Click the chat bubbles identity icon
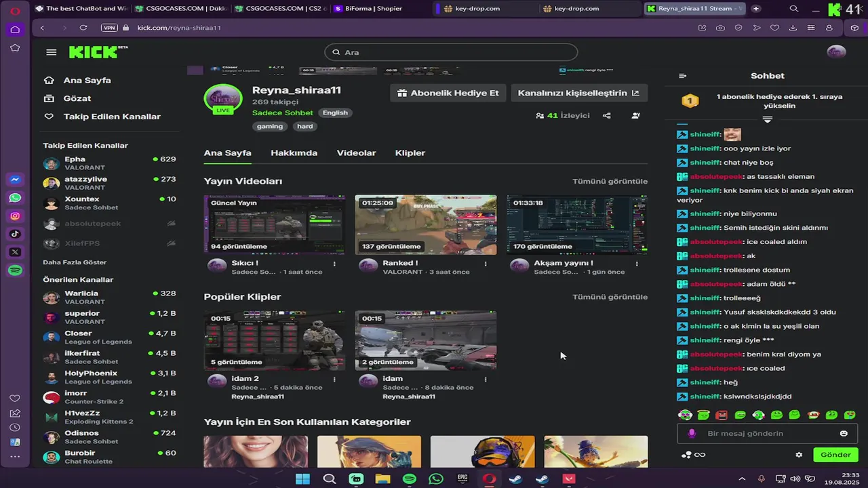This screenshot has height=488, width=868. 686,455
